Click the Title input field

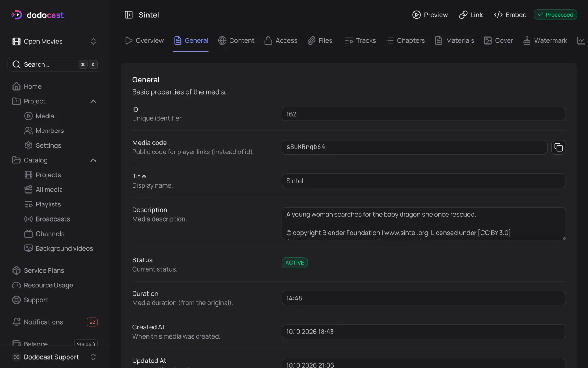click(x=423, y=181)
